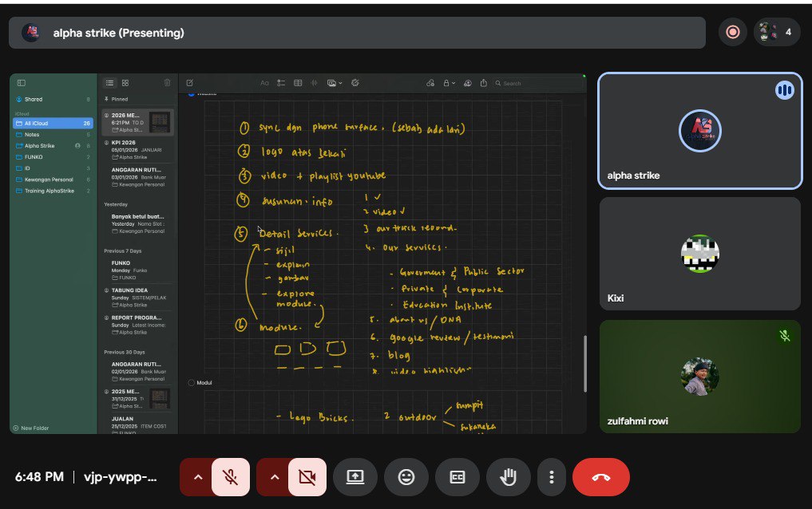Viewport: 812px width, 509px height.
Task: Turn on the camera in the call bar
Action: 307,477
